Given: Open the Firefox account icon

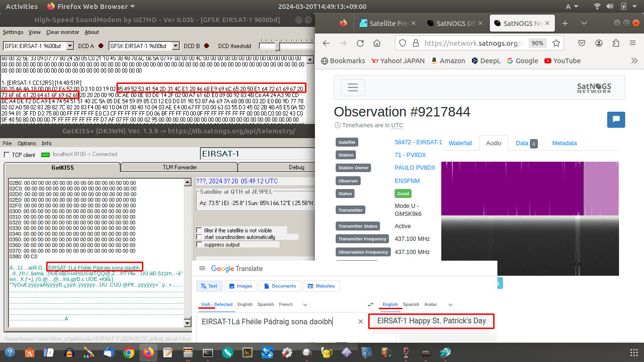Looking at the screenshot, I should [599, 43].
